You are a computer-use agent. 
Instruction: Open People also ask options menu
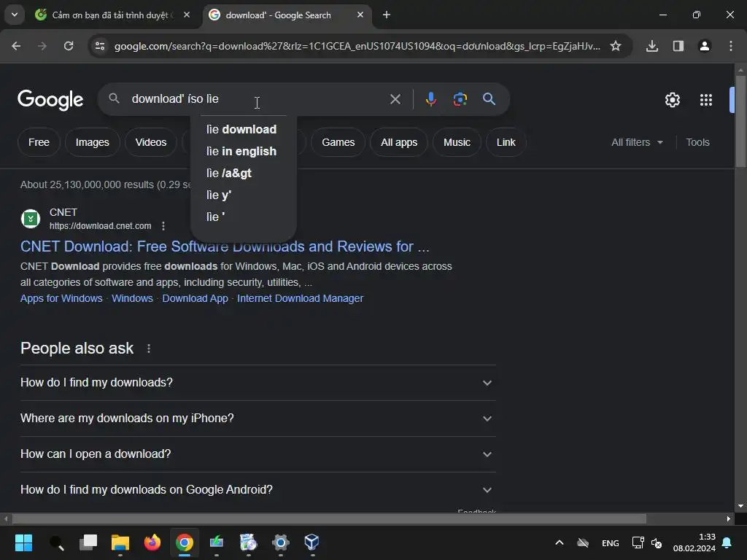tap(149, 349)
